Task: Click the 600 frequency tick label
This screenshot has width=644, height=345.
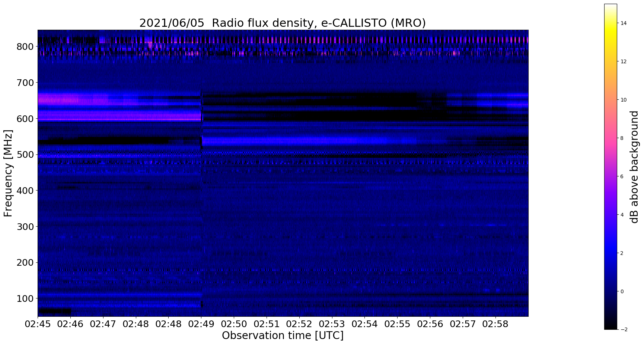Action: 26,119
